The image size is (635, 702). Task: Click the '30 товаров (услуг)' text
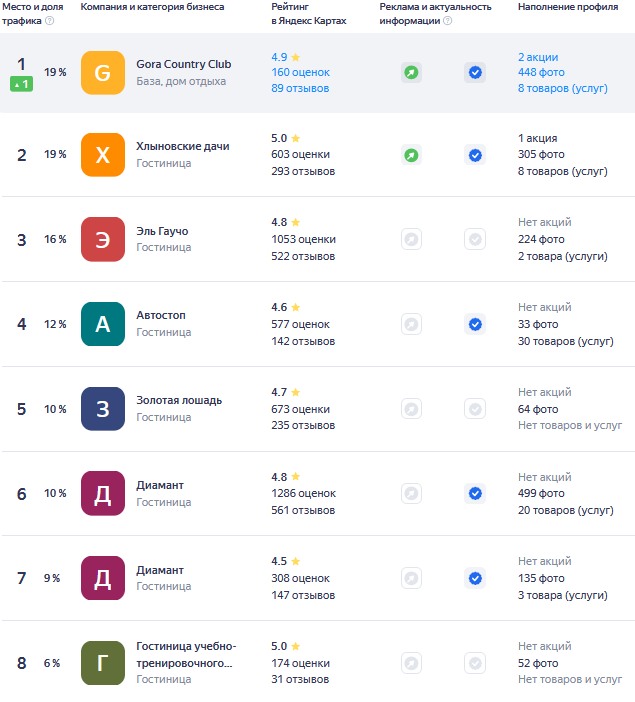566,341
